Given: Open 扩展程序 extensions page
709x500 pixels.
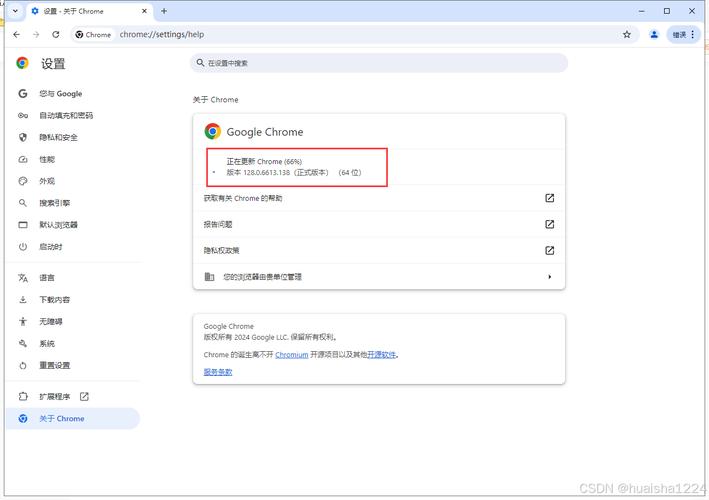Looking at the screenshot, I should 55,396.
